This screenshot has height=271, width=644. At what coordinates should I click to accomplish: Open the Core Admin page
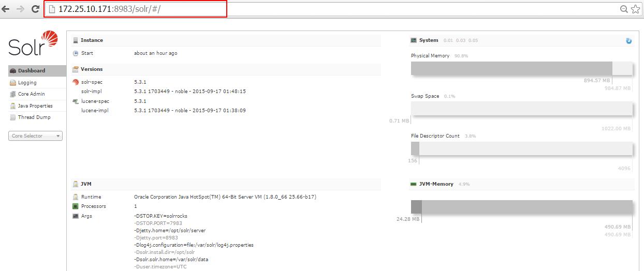[37, 94]
